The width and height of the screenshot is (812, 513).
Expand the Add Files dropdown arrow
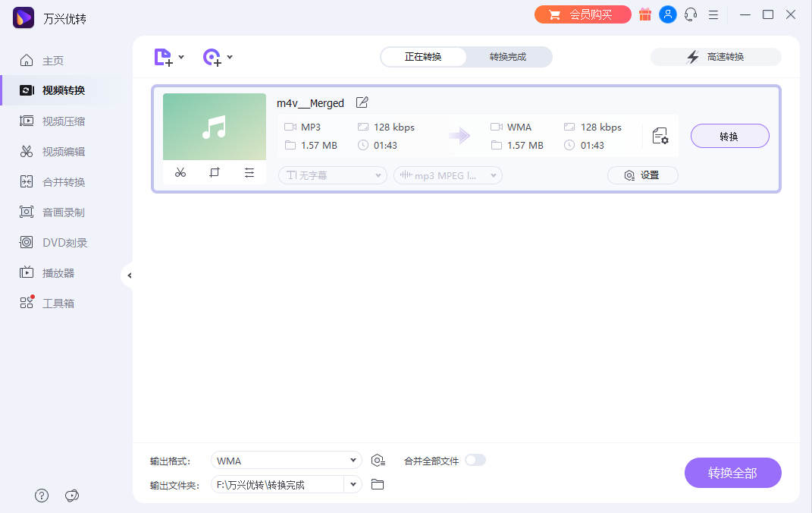tap(181, 57)
